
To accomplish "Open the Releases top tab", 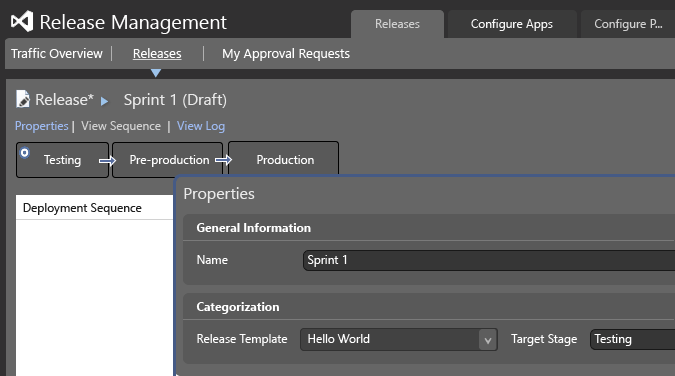I will tap(397, 24).
